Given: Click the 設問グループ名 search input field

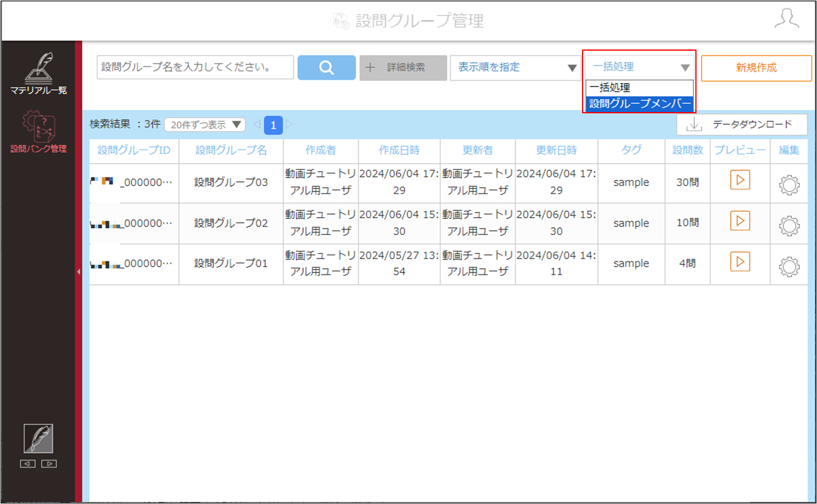Looking at the screenshot, I should coord(195,67).
